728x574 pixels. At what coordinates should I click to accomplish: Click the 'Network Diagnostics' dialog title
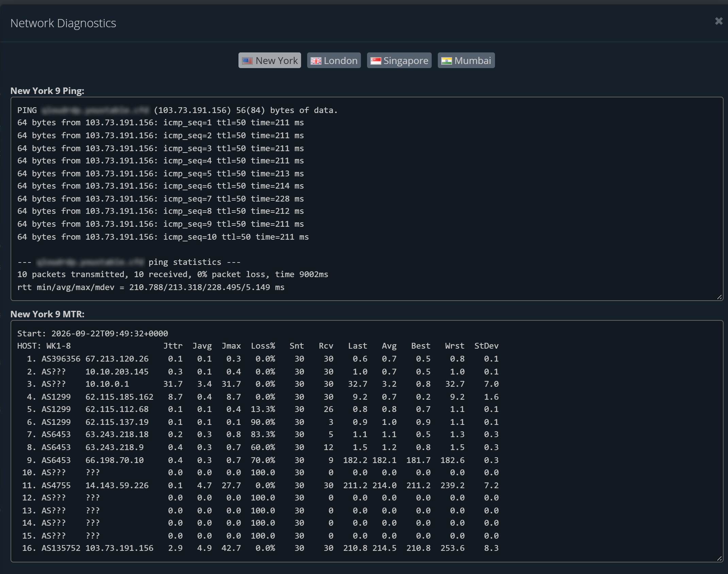63,23
